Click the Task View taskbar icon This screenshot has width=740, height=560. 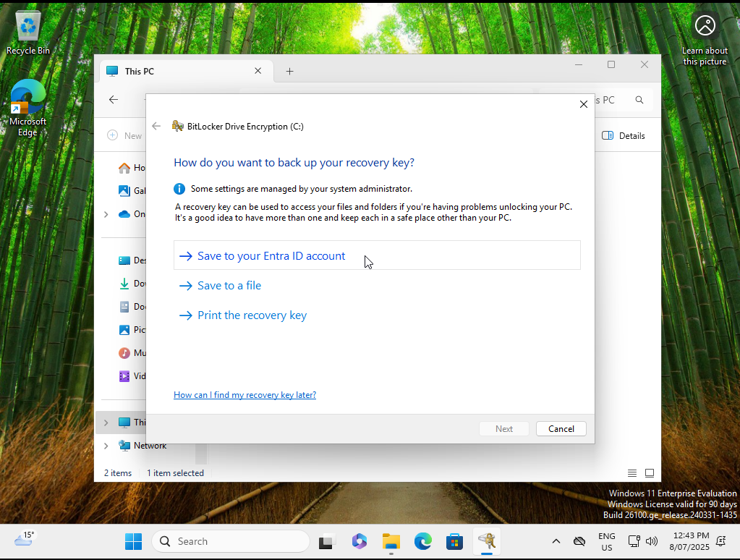(328, 541)
